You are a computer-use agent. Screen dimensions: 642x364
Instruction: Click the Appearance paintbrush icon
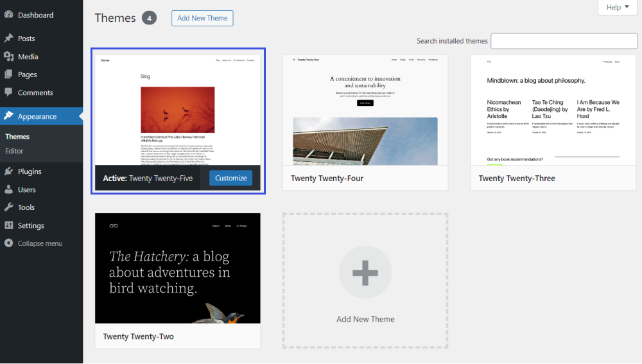[x=8, y=116]
